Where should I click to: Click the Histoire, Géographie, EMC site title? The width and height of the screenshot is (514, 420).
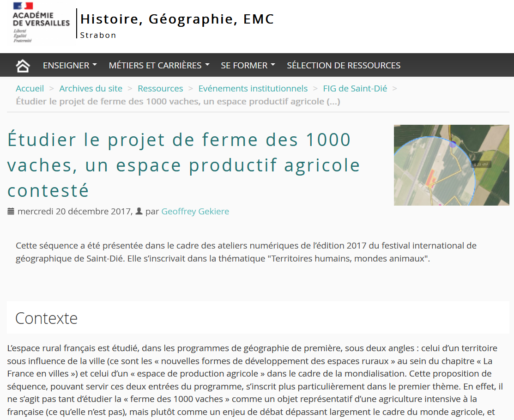(177, 19)
